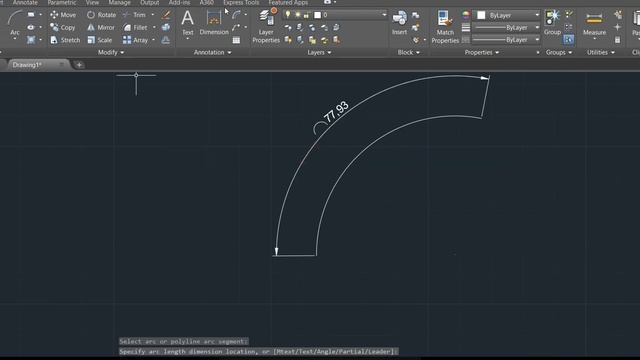This screenshot has width=640, height=360.
Task: Expand the Layers panel
Action: 319,52
